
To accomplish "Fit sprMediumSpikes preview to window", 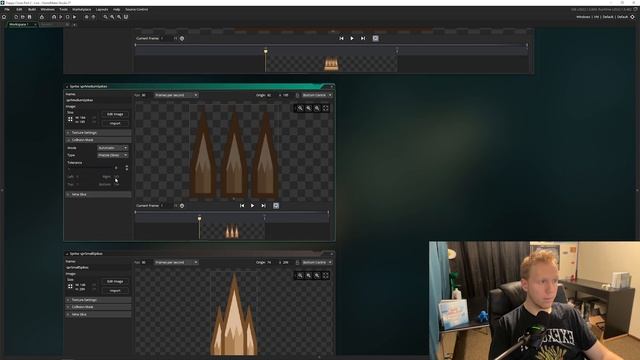I will coord(326,108).
